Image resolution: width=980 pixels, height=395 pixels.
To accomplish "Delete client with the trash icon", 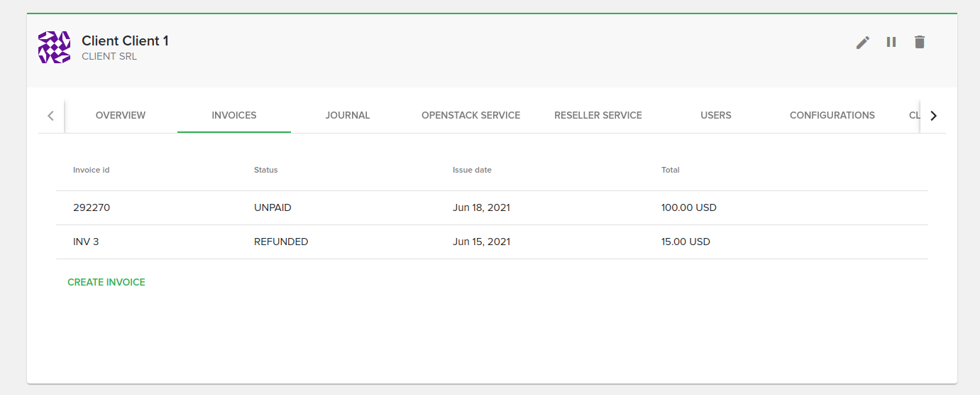I will coord(920,43).
